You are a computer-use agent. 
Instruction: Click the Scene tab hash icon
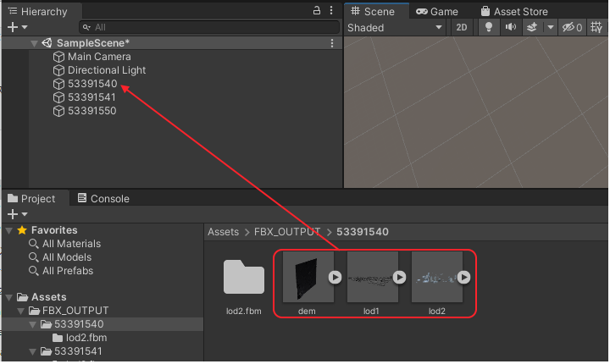(355, 11)
